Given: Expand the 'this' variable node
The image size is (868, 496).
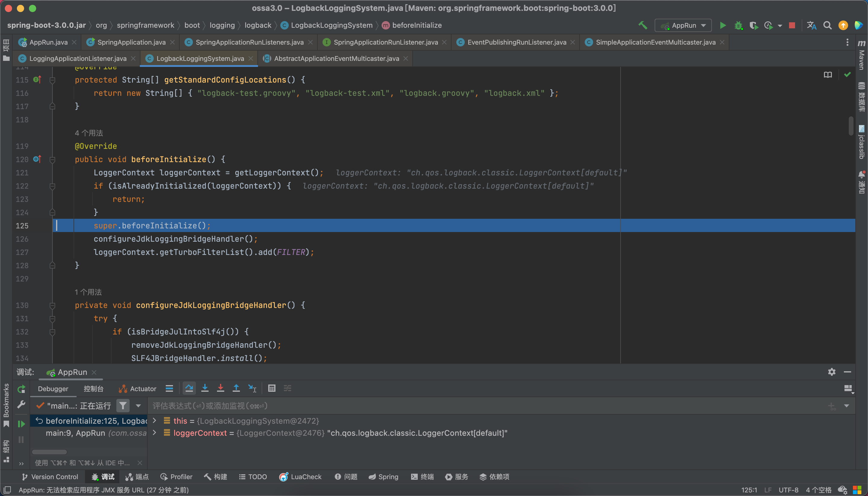Looking at the screenshot, I should 154,420.
